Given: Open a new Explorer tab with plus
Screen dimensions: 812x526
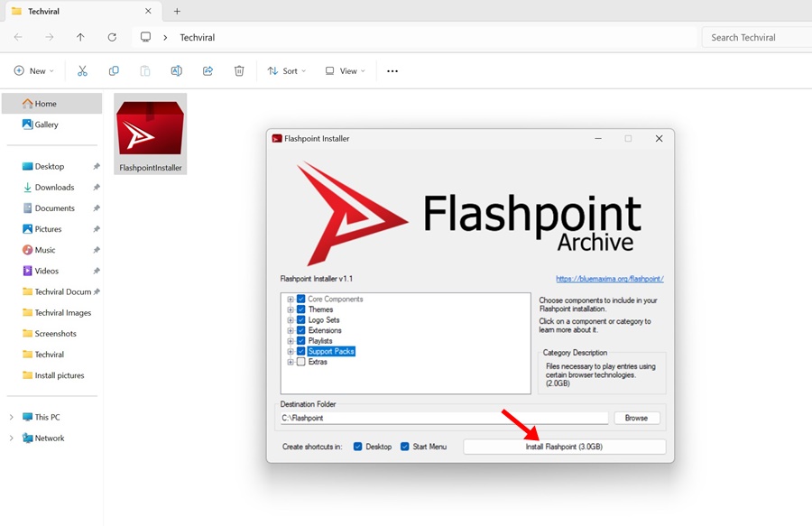Looking at the screenshot, I should pos(177,11).
